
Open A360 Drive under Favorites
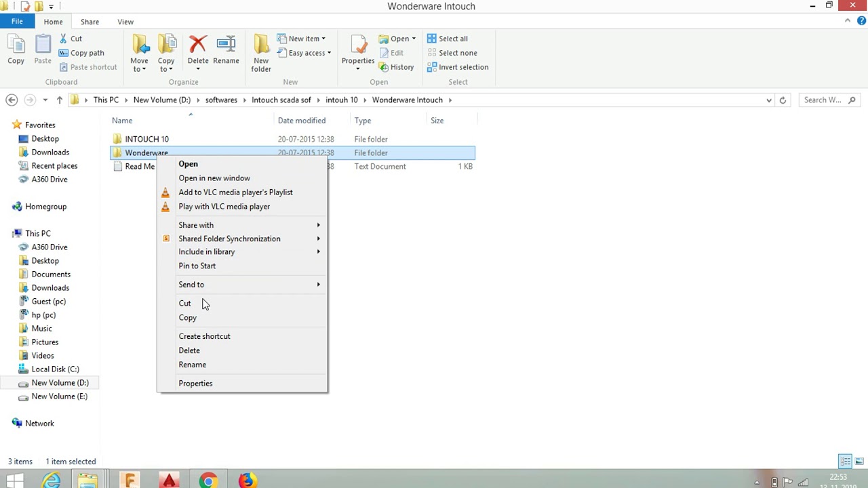click(x=50, y=180)
